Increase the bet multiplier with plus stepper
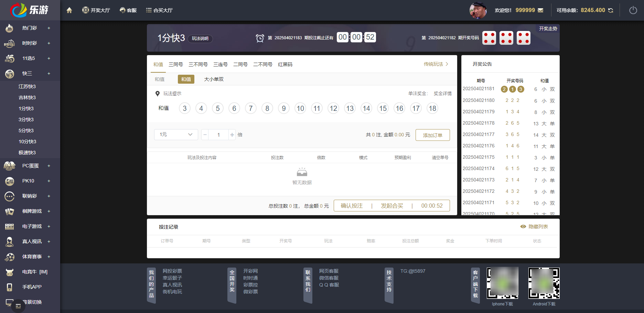Image resolution: width=644 pixels, height=313 pixels. click(x=232, y=135)
